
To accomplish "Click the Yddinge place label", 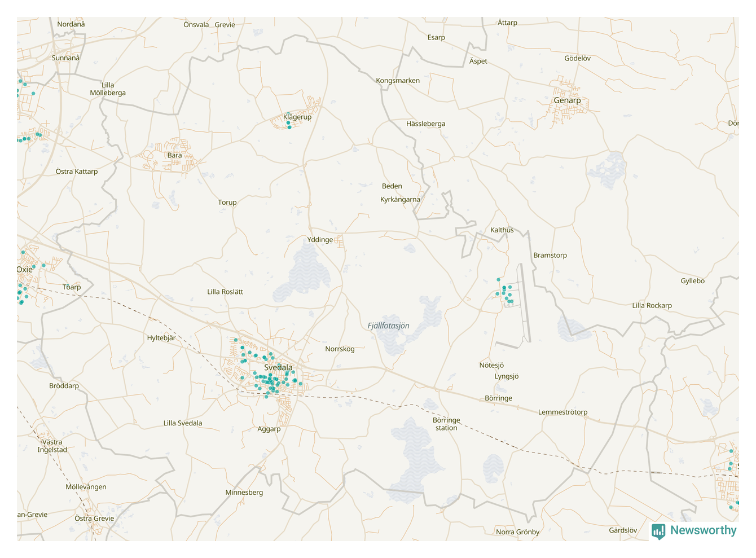I will (x=320, y=240).
